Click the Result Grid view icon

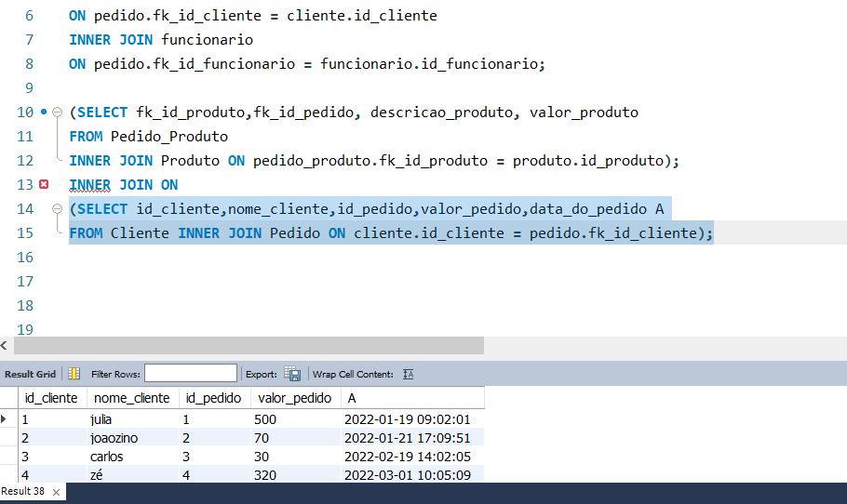tap(74, 374)
